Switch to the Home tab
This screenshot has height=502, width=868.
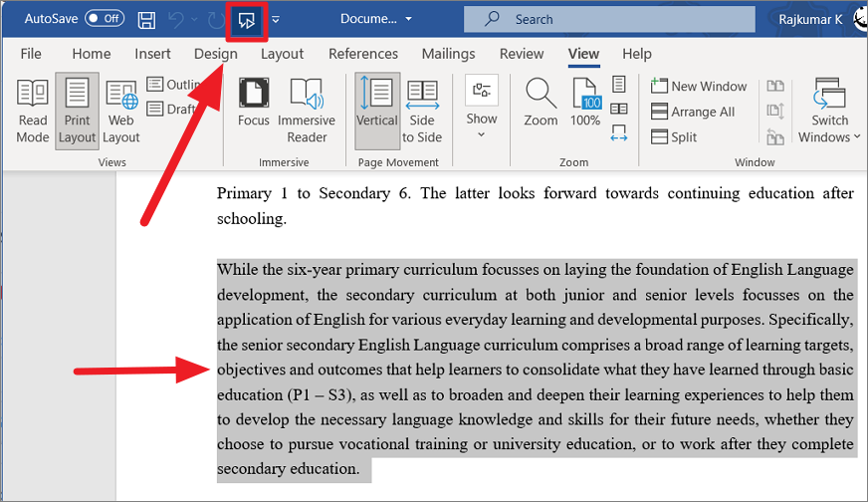pyautogui.click(x=92, y=54)
